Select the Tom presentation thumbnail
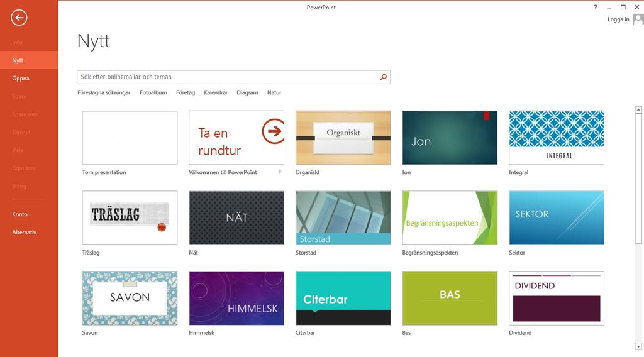644x357 pixels. [130, 138]
